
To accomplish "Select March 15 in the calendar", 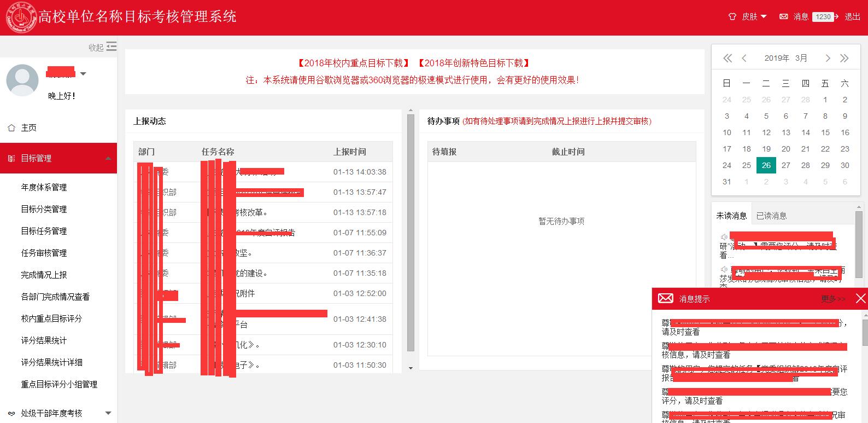I will pyautogui.click(x=825, y=132).
